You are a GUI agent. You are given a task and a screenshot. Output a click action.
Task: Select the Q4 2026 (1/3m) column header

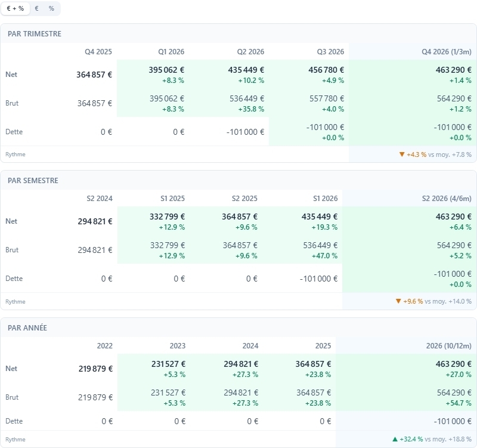pos(446,52)
